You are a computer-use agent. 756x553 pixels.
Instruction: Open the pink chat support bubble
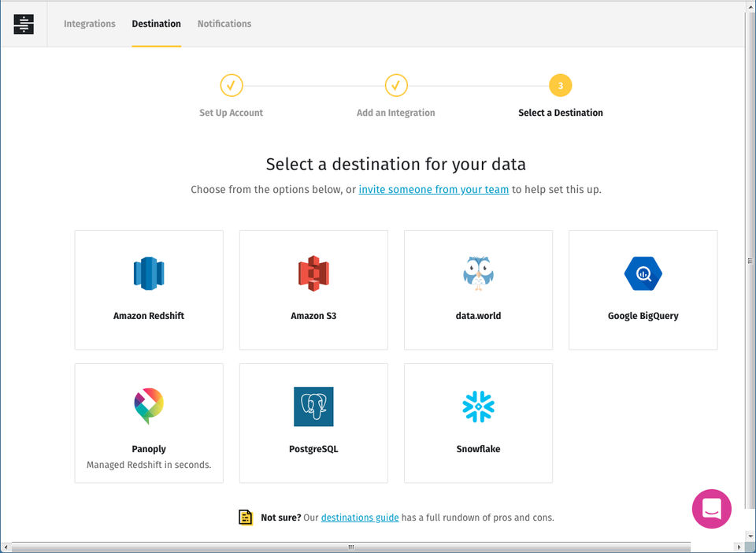pos(711,509)
